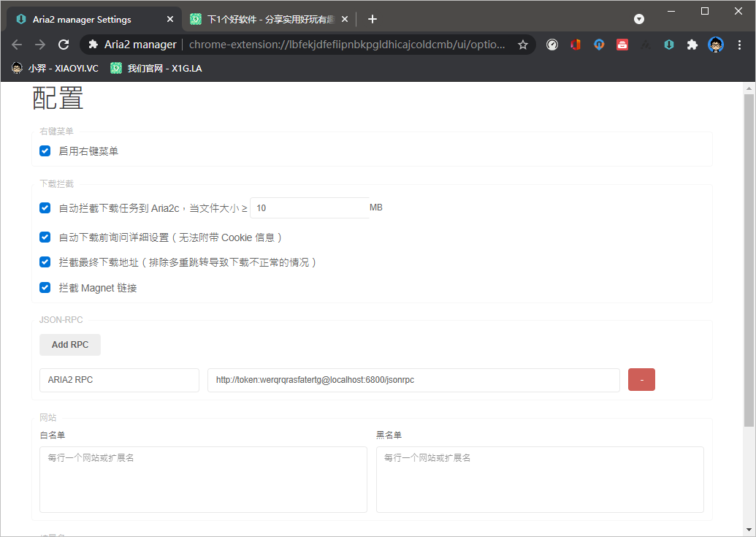Click the file size MB input field
756x537 pixels.
309,208
